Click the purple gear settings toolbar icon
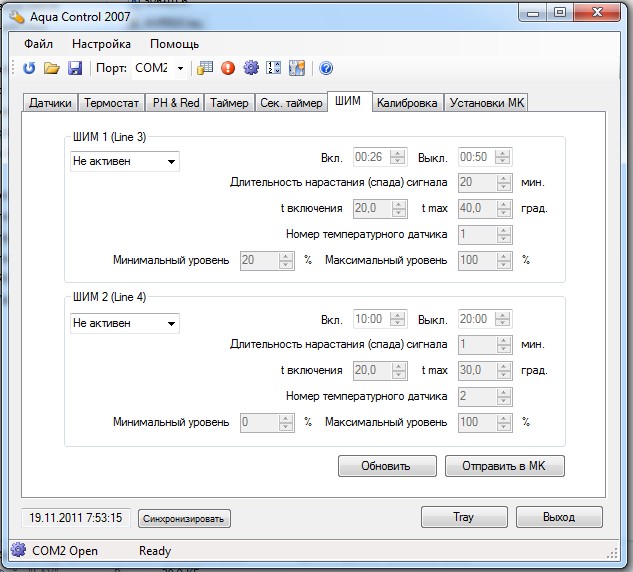This screenshot has width=633, height=572. point(251,68)
